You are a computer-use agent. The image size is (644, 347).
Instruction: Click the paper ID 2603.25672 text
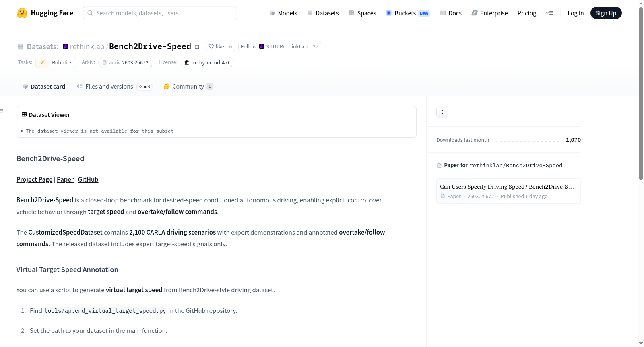pyautogui.click(x=481, y=196)
